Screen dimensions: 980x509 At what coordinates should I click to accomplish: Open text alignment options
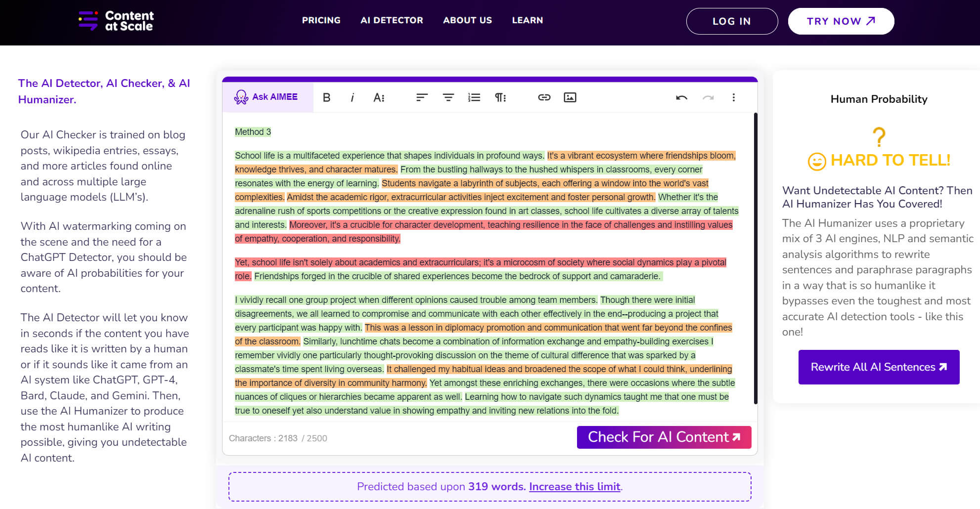[x=422, y=97]
